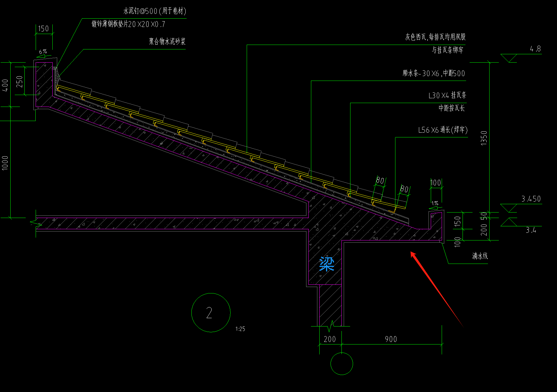Image resolution: width=557 pixels, height=392 pixels.
Task: Click the 3.450 elevation value
Action: point(531,199)
